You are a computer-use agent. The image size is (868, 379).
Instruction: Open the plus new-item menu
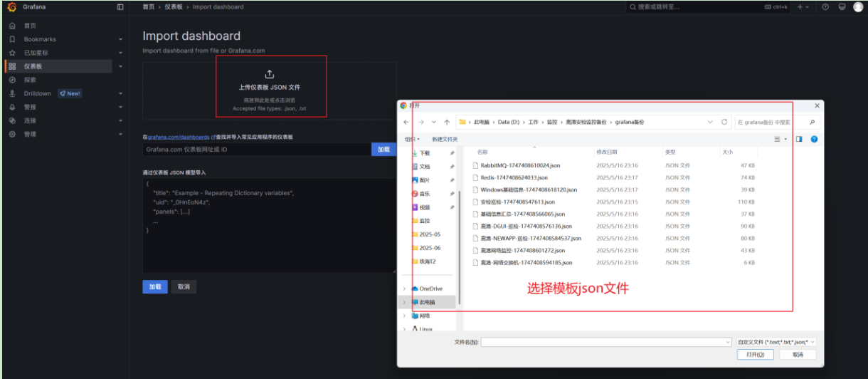tap(803, 7)
